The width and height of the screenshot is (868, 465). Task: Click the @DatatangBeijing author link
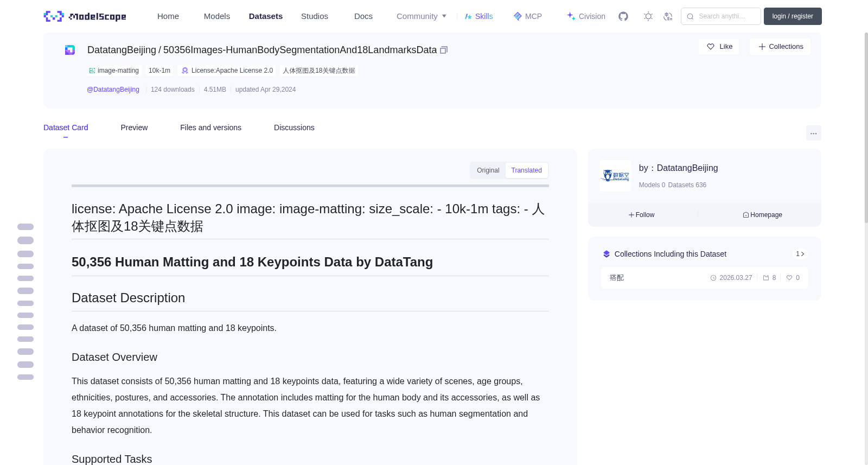pos(113,90)
